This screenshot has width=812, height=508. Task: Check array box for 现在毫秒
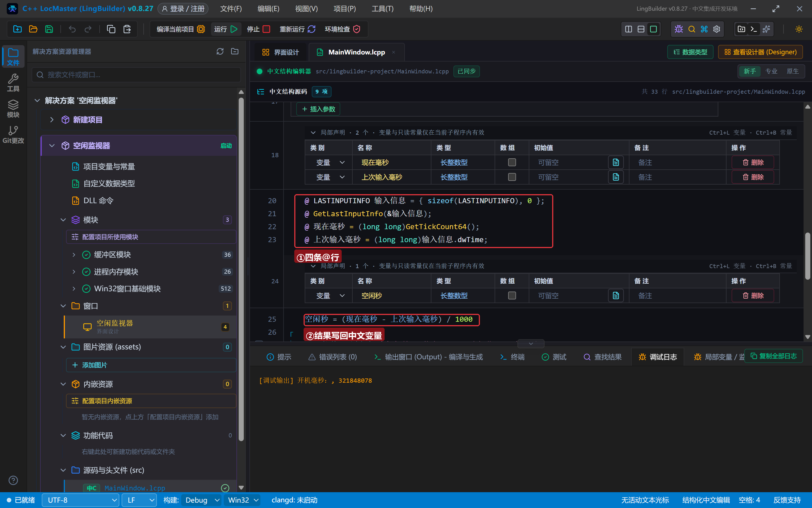[512, 163]
